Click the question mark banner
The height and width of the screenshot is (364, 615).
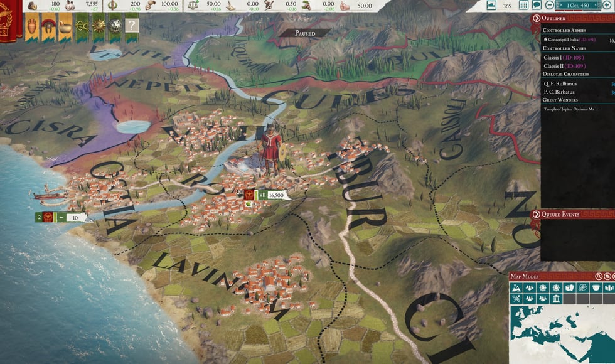tap(132, 26)
